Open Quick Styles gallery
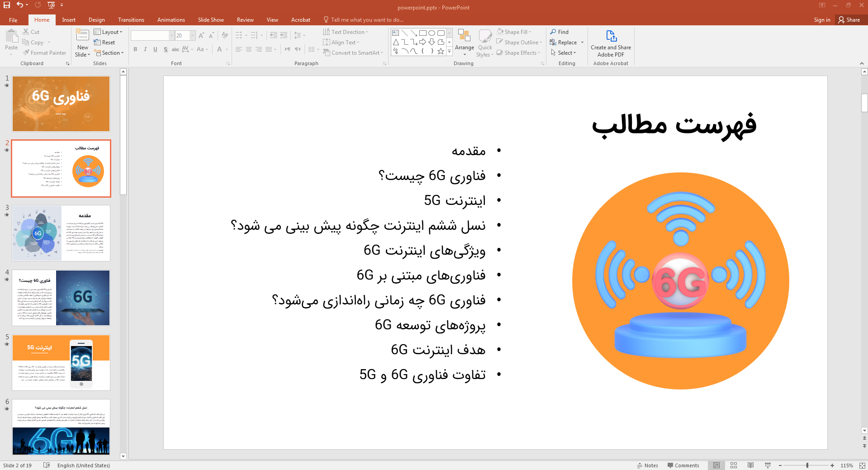Viewport: 868px width, 470px height. 485,43
